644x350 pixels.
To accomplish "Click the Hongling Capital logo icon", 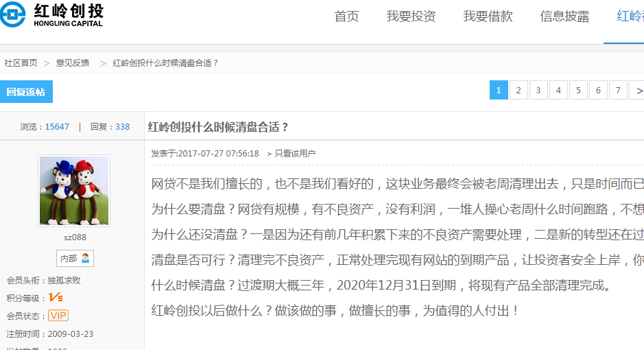I will pyautogui.click(x=12, y=14).
